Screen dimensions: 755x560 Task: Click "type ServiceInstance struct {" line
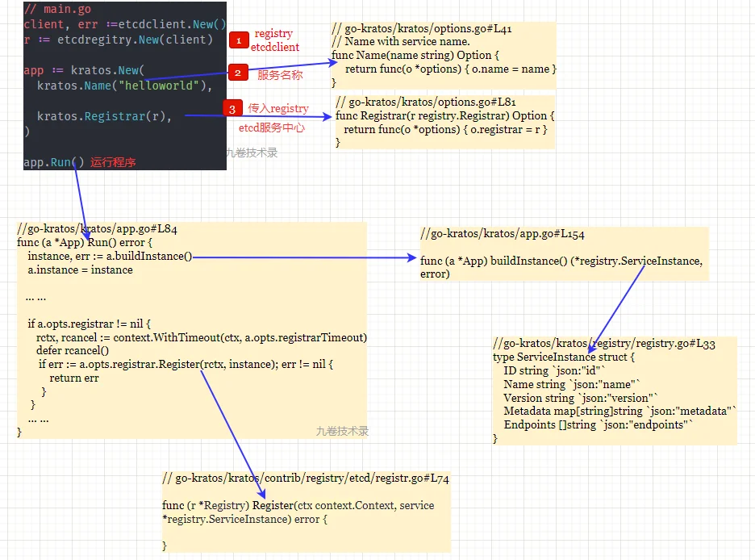(x=564, y=357)
